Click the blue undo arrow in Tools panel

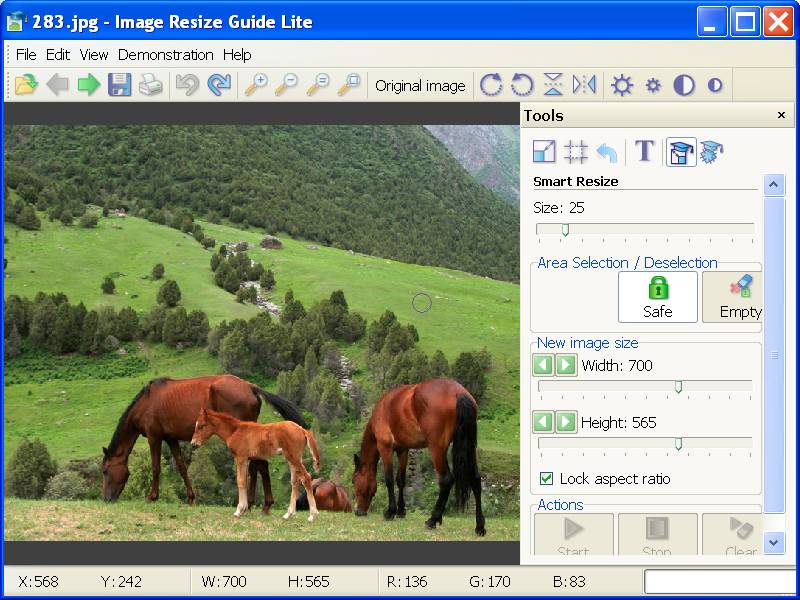click(607, 153)
